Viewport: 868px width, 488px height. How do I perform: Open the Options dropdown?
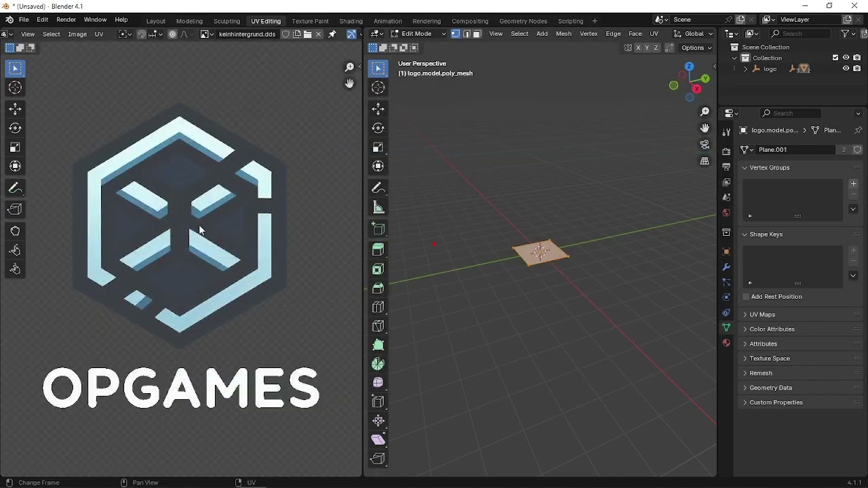(696, 47)
